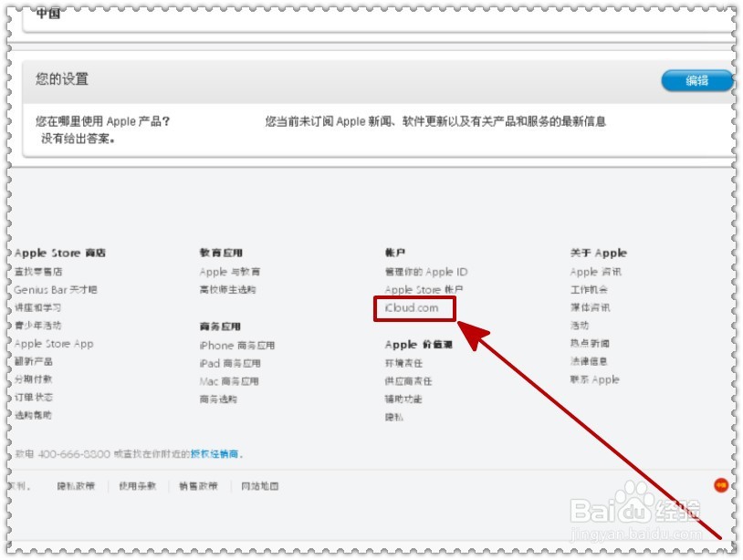Open iPhone 商务应用 link
743x560 pixels.
click(237, 345)
